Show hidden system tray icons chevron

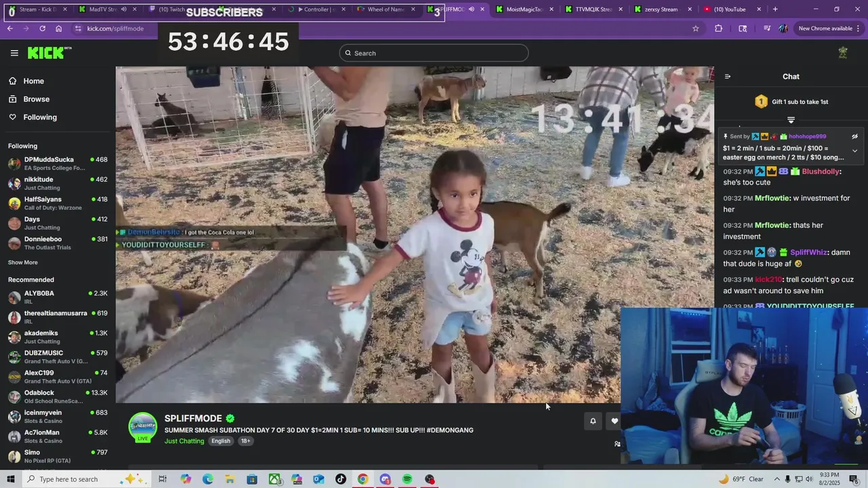coord(777,479)
